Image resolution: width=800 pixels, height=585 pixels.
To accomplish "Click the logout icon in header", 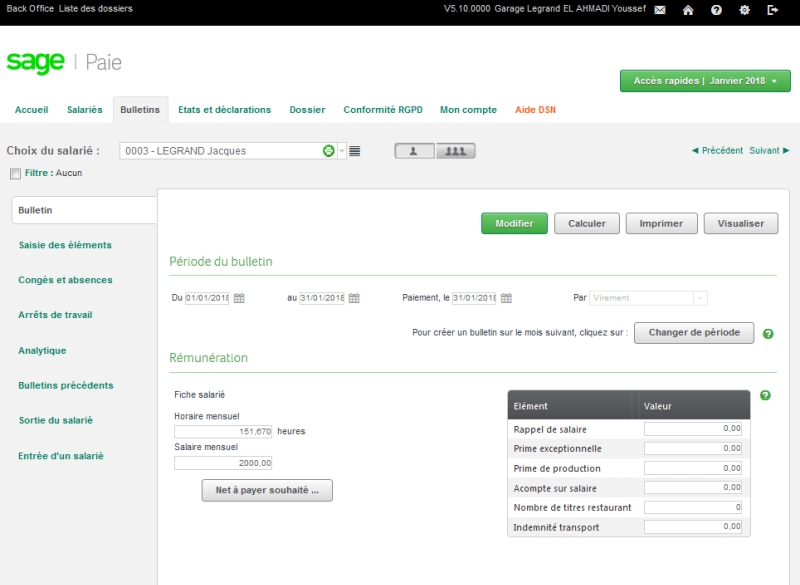I will click(772, 10).
